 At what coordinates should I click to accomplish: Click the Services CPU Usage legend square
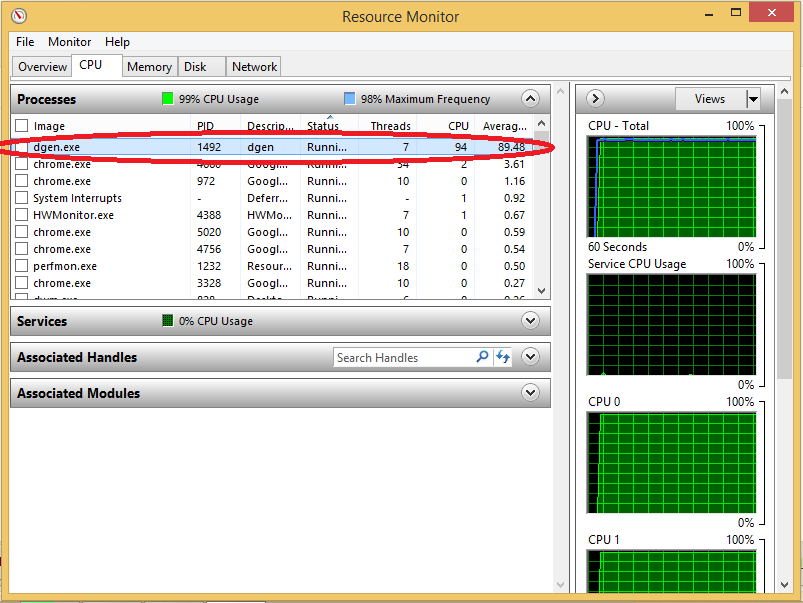(x=167, y=321)
